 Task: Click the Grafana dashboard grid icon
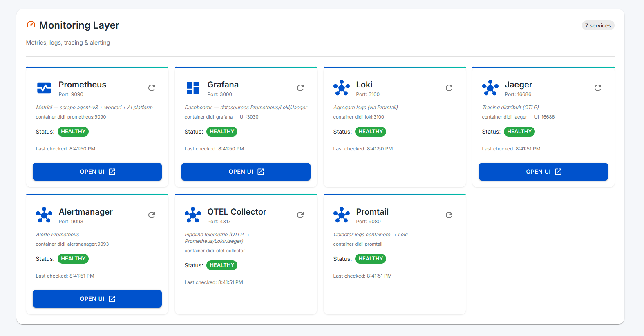(x=193, y=88)
